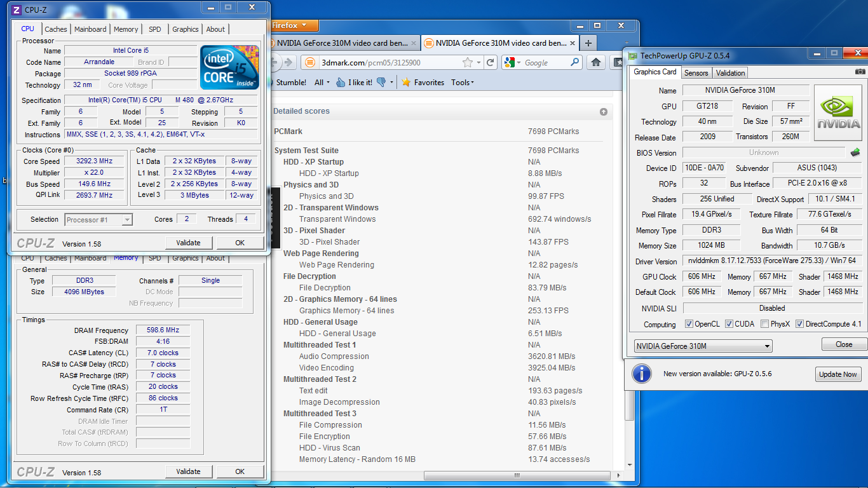The image size is (868, 488).
Task: Reload the 3dmark page
Action: tap(490, 62)
